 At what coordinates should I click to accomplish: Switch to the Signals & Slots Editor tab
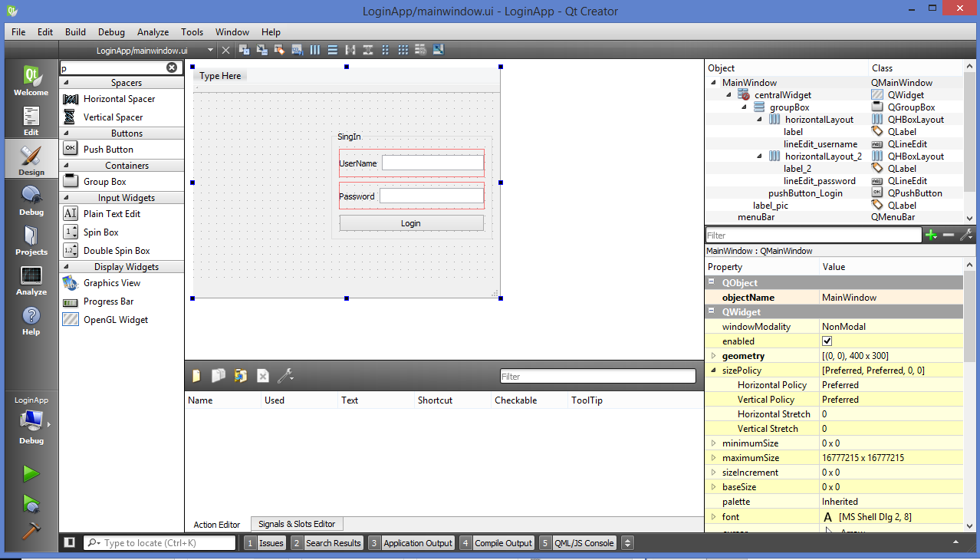point(296,524)
